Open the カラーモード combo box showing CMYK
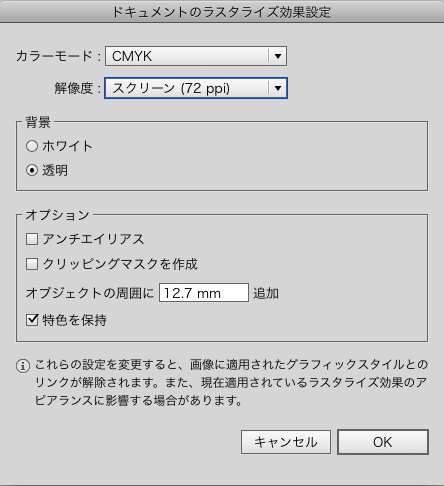444x486 pixels. coord(196,56)
